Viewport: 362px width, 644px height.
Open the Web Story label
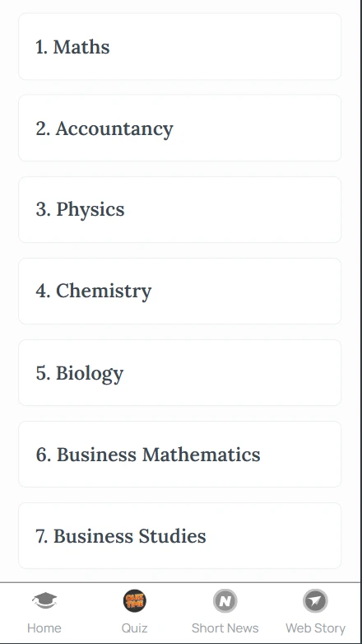pos(315,628)
